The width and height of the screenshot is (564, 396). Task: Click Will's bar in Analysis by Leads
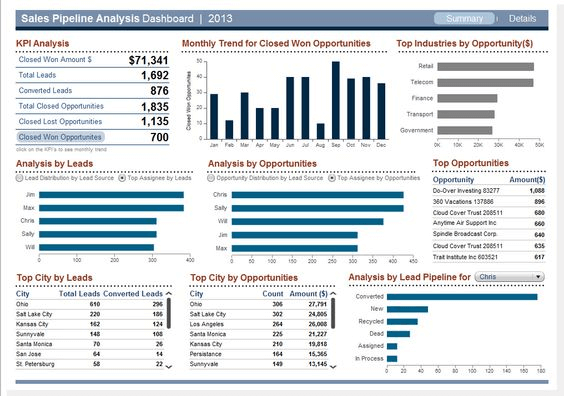coord(96,247)
